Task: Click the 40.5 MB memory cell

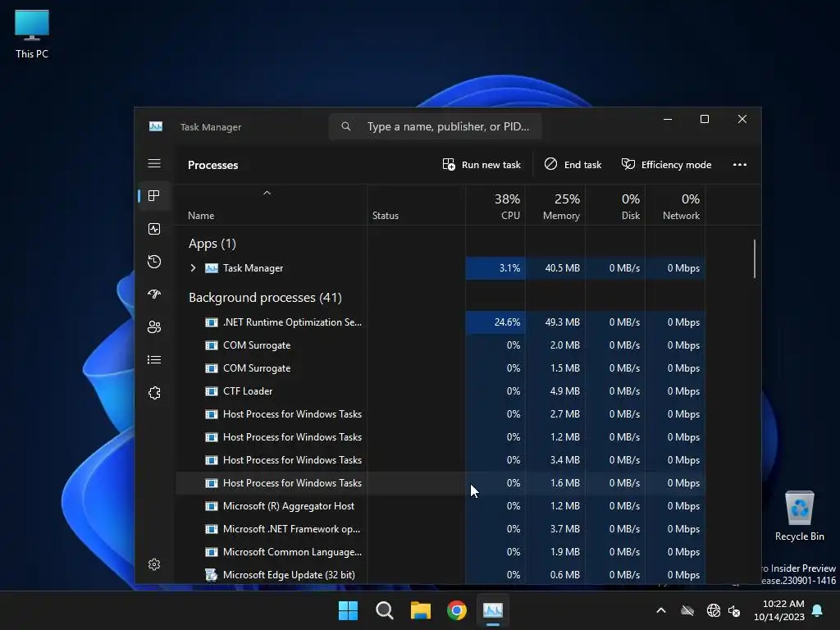Action: coord(555,268)
